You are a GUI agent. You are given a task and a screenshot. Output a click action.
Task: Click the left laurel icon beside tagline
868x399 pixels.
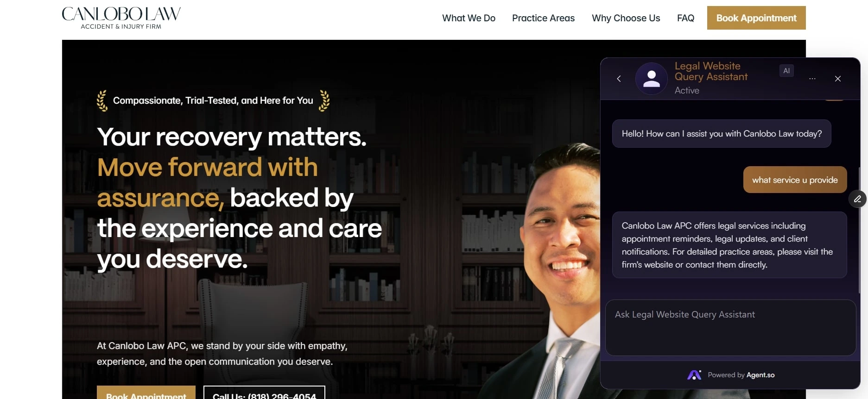pos(102,100)
